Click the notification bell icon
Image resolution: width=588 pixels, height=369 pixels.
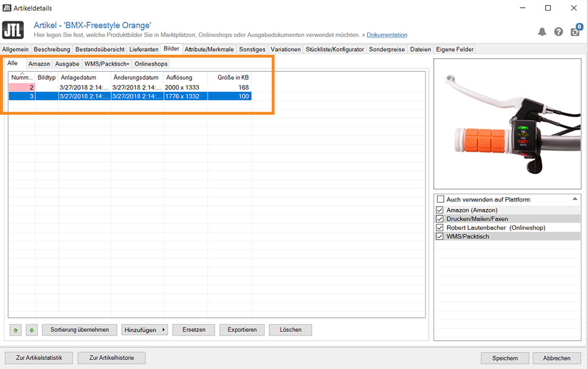542,32
